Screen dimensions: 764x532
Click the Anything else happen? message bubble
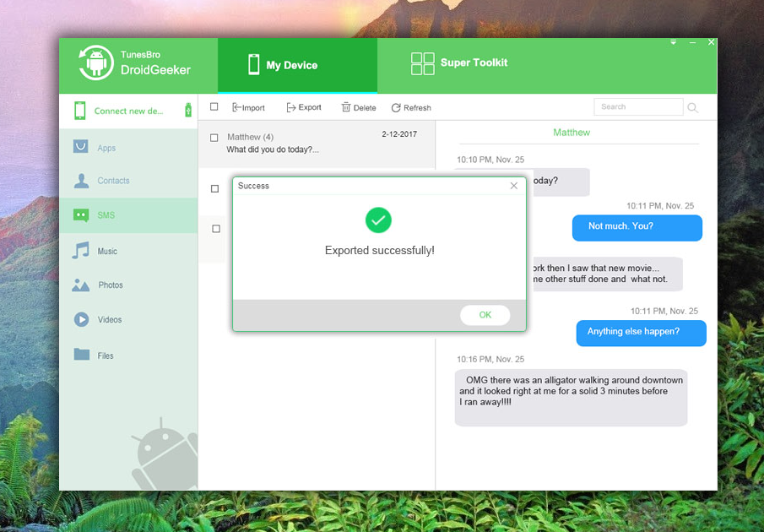click(x=642, y=333)
